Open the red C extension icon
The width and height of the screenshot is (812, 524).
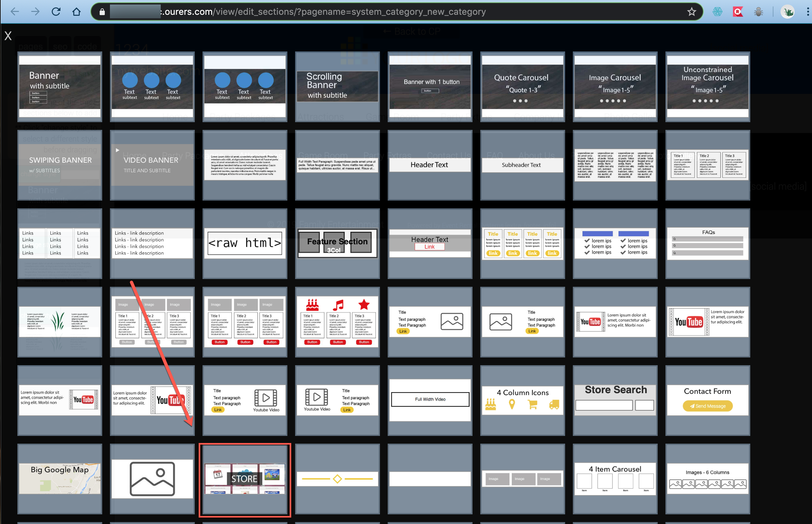click(738, 12)
